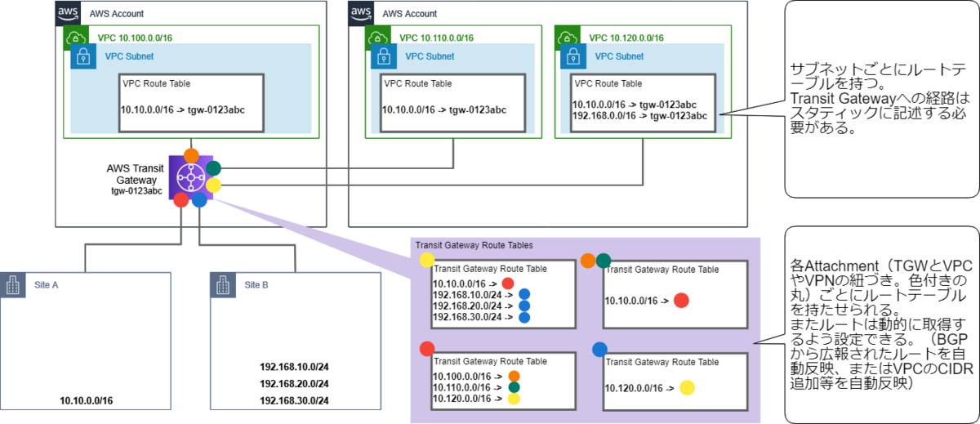Select the 'VPC 10.100.0.0/16' label
This screenshot has height=424, width=980.
click(x=135, y=38)
